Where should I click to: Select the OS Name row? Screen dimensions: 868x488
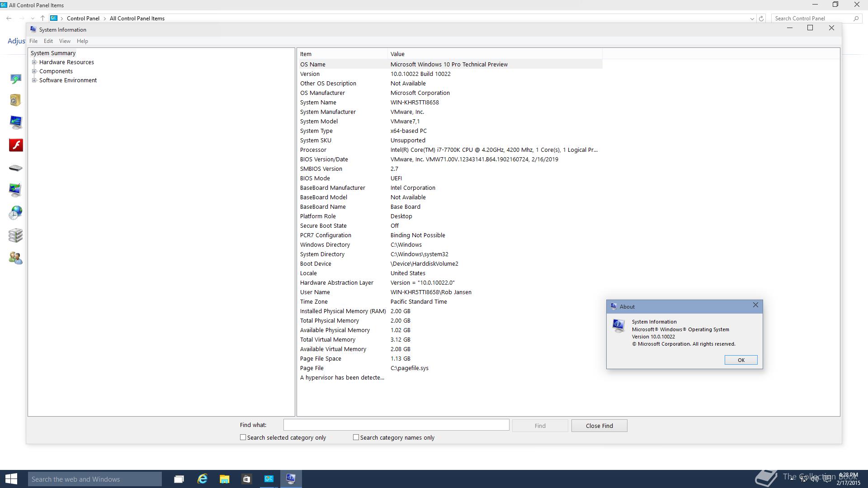coord(450,64)
